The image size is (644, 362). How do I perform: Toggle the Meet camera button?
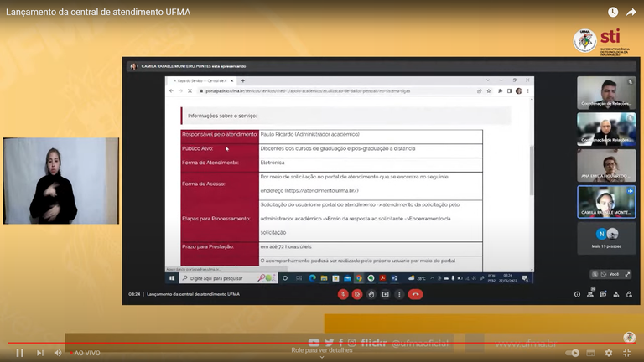tap(357, 294)
